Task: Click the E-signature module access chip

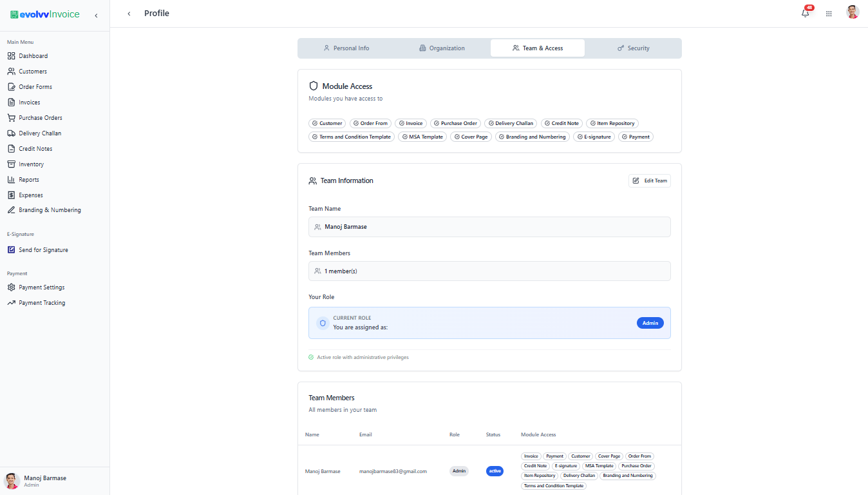Action: (593, 137)
